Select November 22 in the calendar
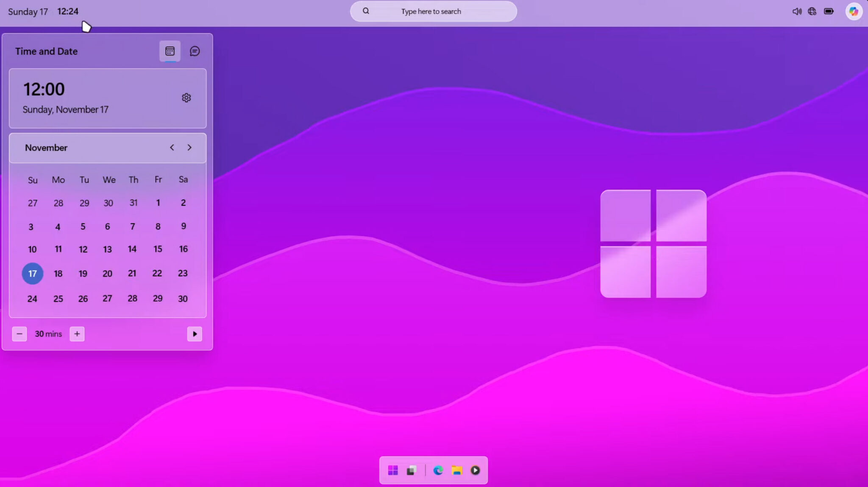 (157, 274)
